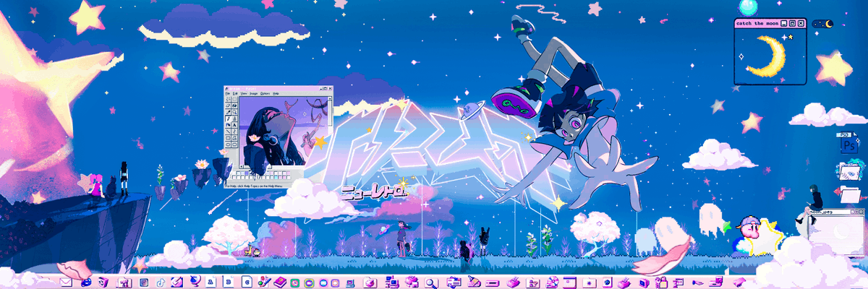The width and height of the screenshot is (868, 289).
Task: Open the View menu in Paint
Action: (244, 93)
